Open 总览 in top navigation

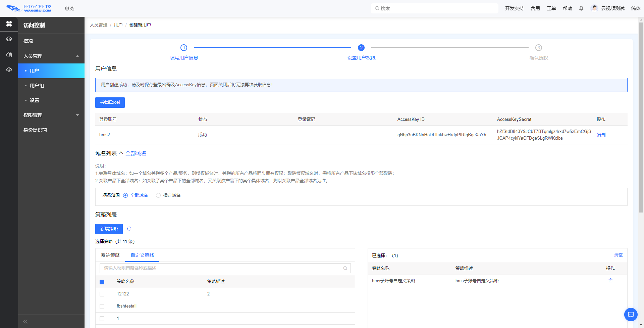pos(69,8)
